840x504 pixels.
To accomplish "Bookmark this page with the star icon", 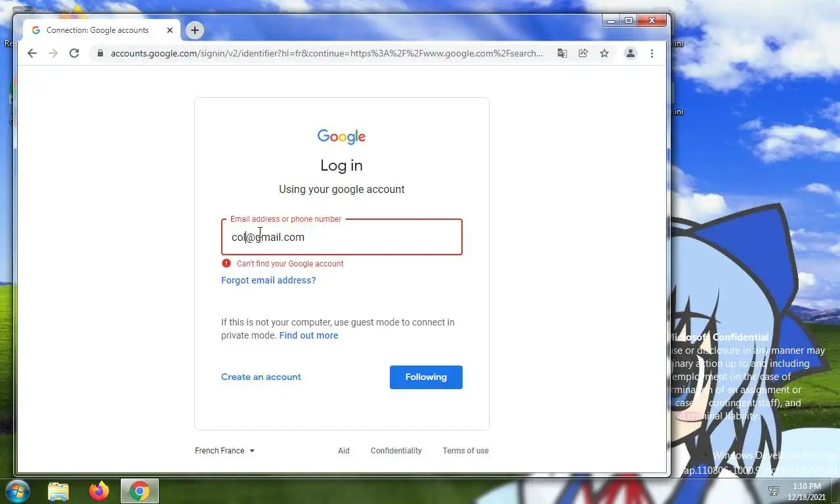I will (x=604, y=53).
